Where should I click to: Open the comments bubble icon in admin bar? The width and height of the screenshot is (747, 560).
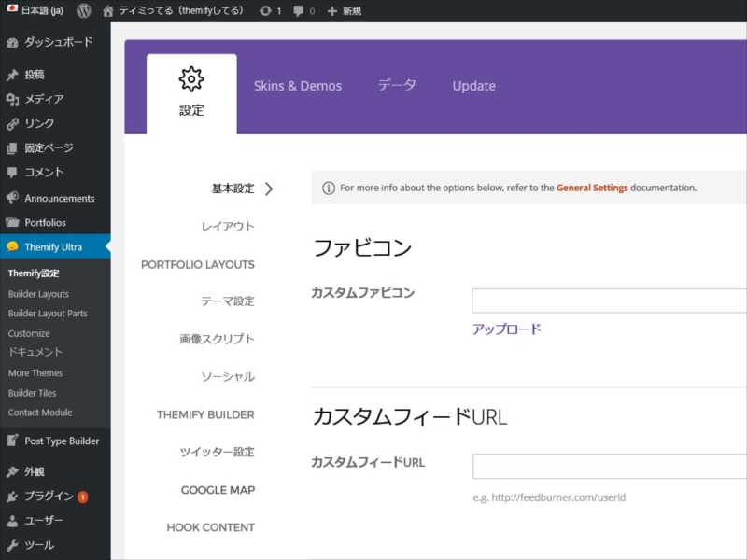298,11
